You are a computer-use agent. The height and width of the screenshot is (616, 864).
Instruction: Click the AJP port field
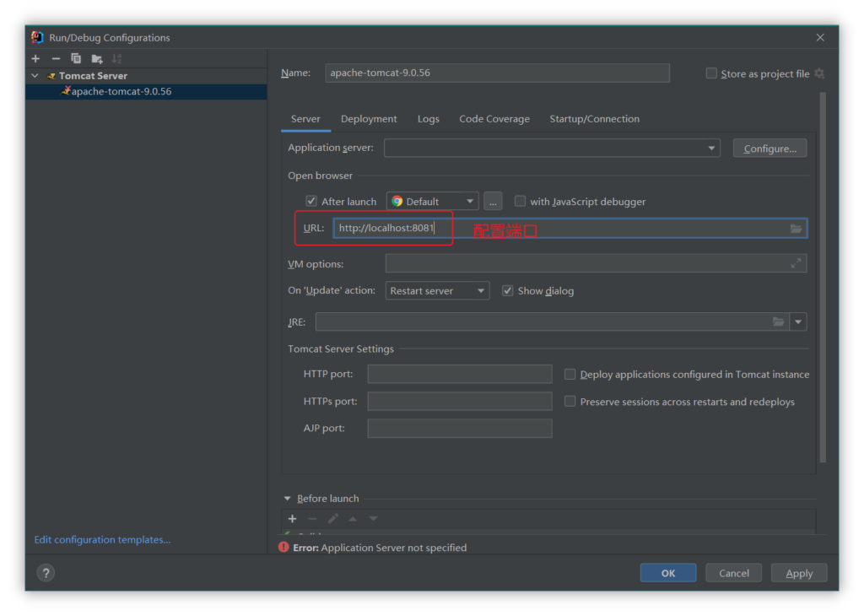460,428
